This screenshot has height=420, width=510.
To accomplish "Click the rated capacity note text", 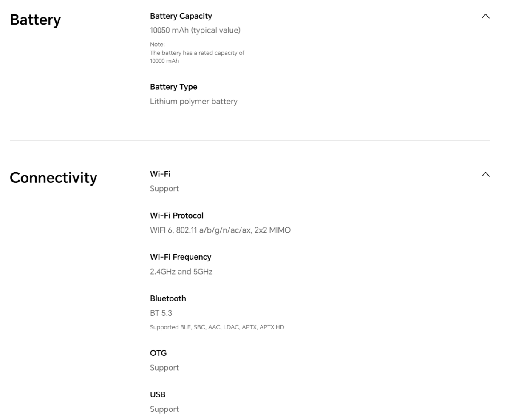I will pos(197,53).
